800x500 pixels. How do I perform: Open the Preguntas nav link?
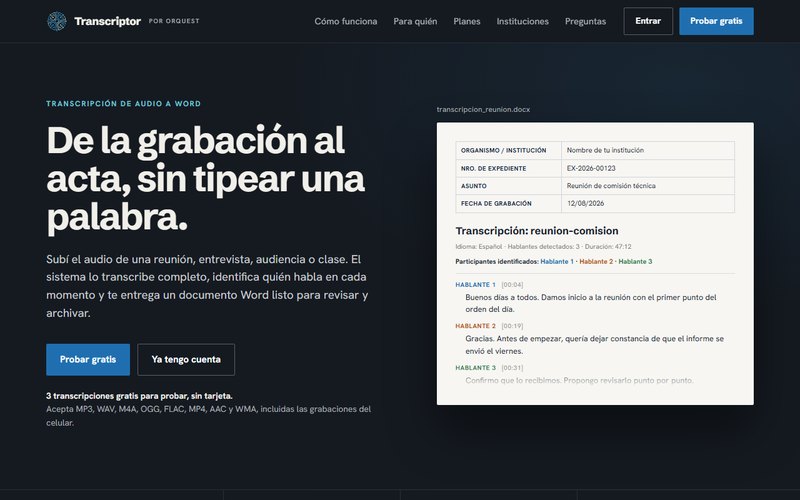pyautogui.click(x=585, y=21)
